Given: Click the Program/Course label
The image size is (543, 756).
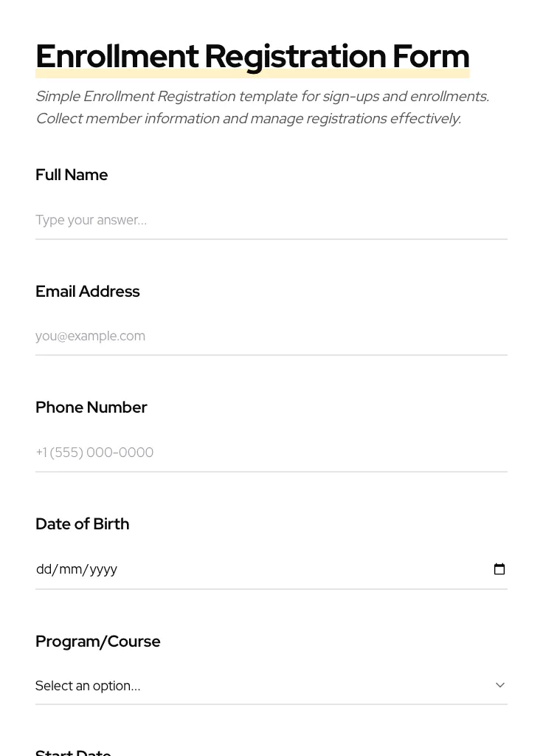Looking at the screenshot, I should tap(98, 642).
